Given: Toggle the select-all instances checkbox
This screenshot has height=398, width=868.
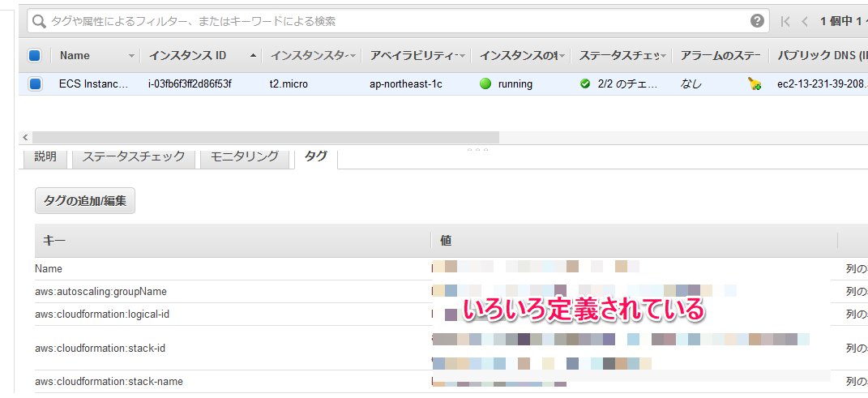Looking at the screenshot, I should click(35, 56).
